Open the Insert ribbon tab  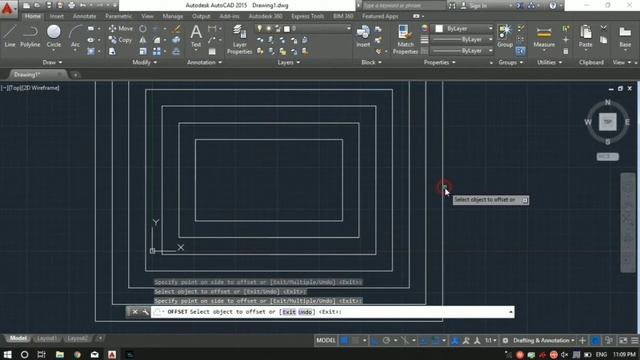pos(57,16)
